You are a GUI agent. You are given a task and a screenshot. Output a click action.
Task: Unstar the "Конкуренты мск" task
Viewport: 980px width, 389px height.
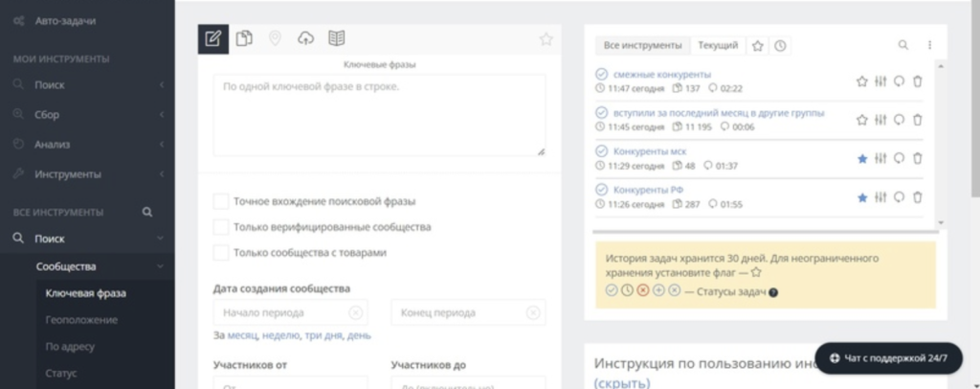[x=862, y=159]
